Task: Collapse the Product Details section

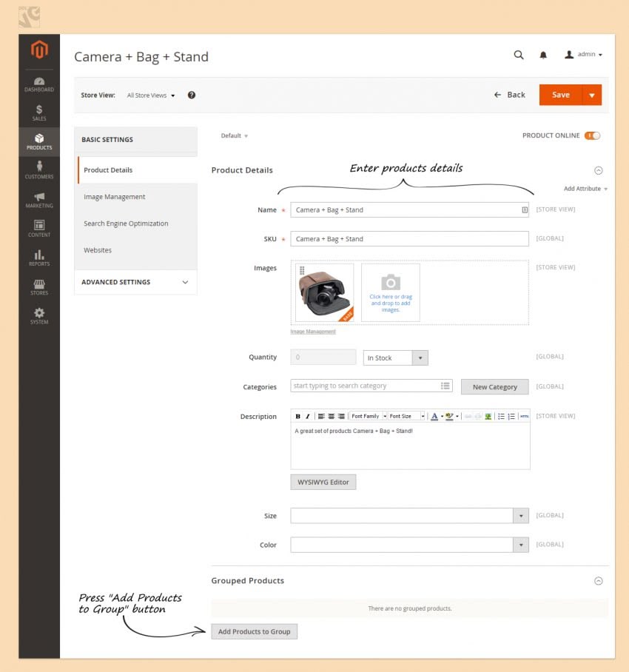Action: (x=598, y=170)
